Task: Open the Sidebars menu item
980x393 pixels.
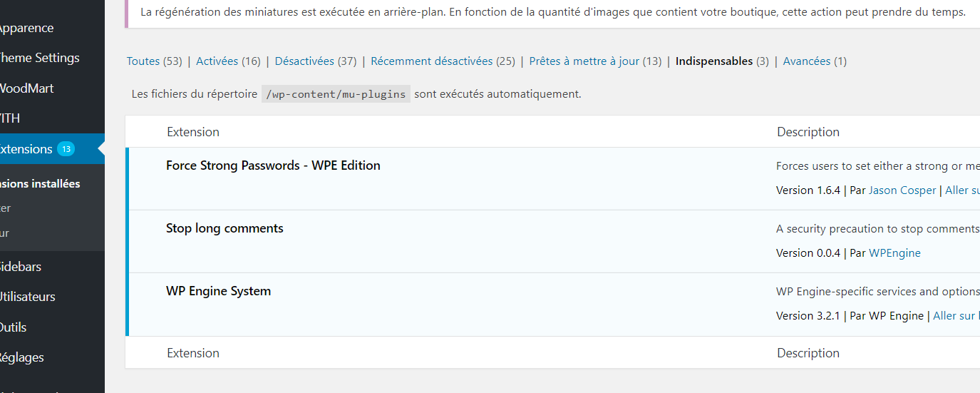Action: (x=21, y=267)
